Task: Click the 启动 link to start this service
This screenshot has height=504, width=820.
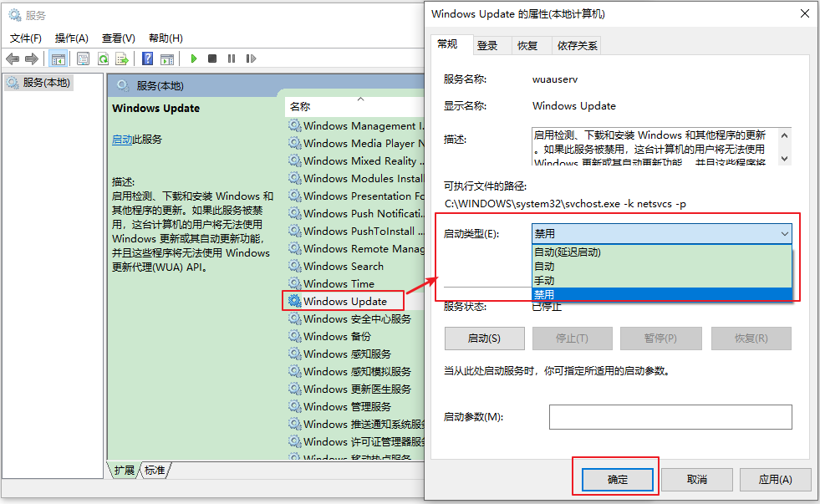Action: pyautogui.click(x=122, y=140)
